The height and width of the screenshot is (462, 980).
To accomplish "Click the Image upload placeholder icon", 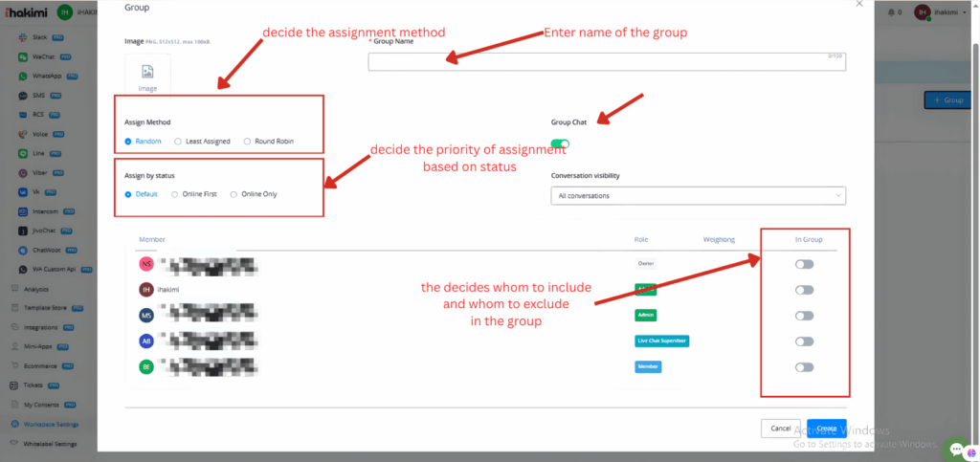I will coord(147,73).
